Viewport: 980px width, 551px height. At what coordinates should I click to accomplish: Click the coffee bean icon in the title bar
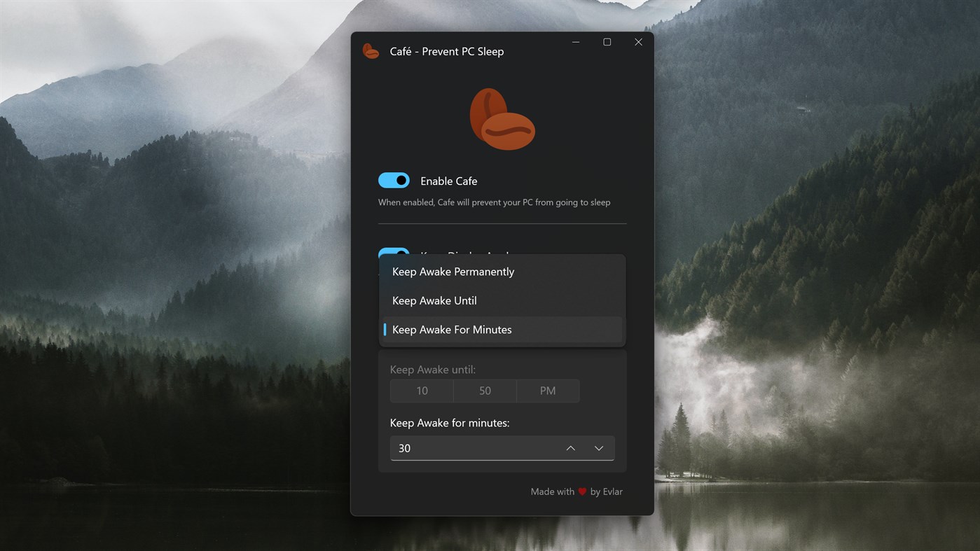(x=371, y=50)
